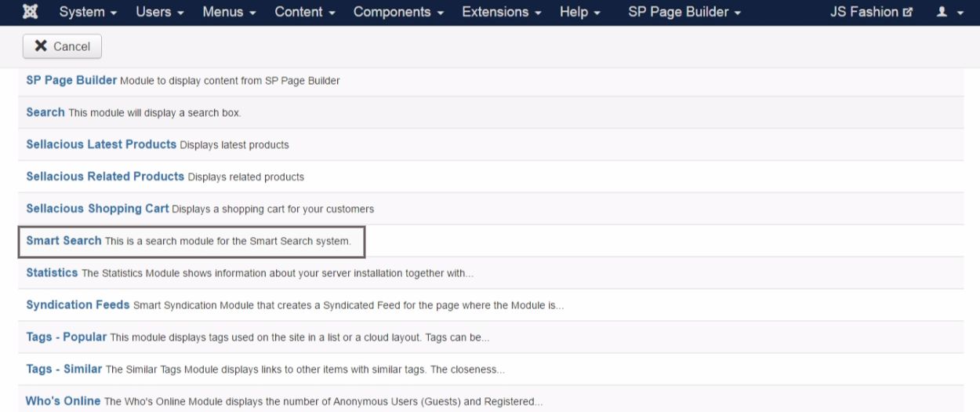Click 'Displays related products' description

pyautogui.click(x=246, y=177)
